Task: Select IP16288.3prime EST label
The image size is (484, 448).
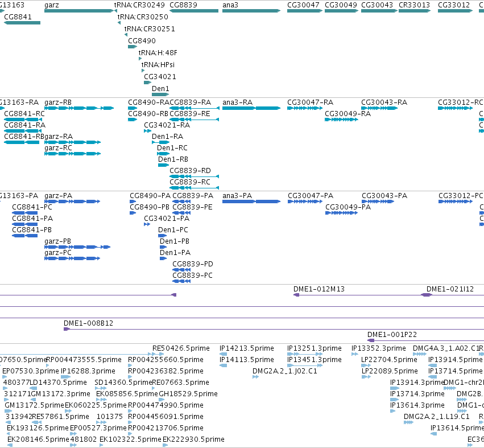Action: [88, 371]
